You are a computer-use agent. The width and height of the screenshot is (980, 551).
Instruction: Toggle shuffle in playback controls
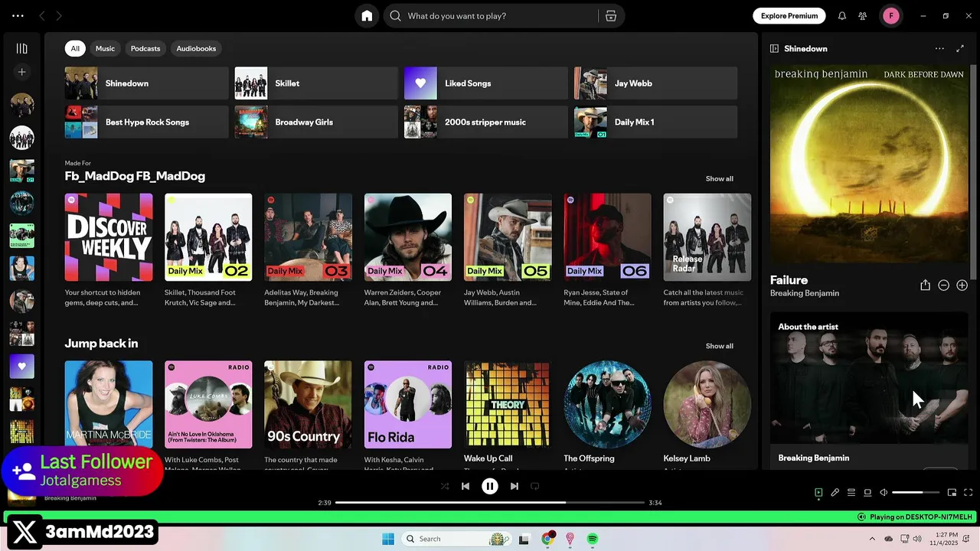(x=445, y=486)
